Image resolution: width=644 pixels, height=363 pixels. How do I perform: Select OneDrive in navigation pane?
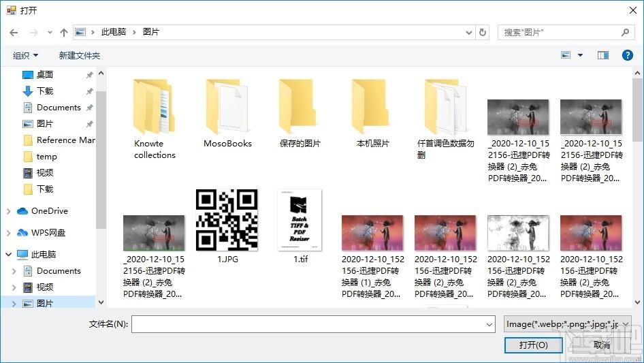click(x=49, y=211)
